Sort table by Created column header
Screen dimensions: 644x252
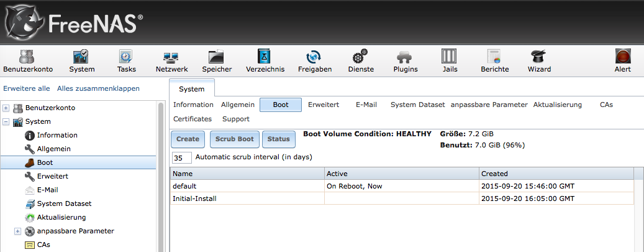tap(556, 174)
